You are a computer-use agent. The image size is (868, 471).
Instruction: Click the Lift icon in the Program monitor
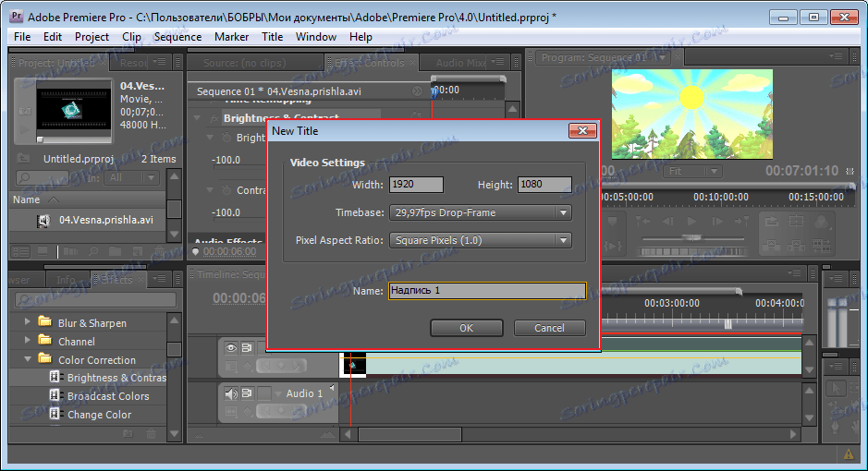pyautogui.click(x=771, y=245)
